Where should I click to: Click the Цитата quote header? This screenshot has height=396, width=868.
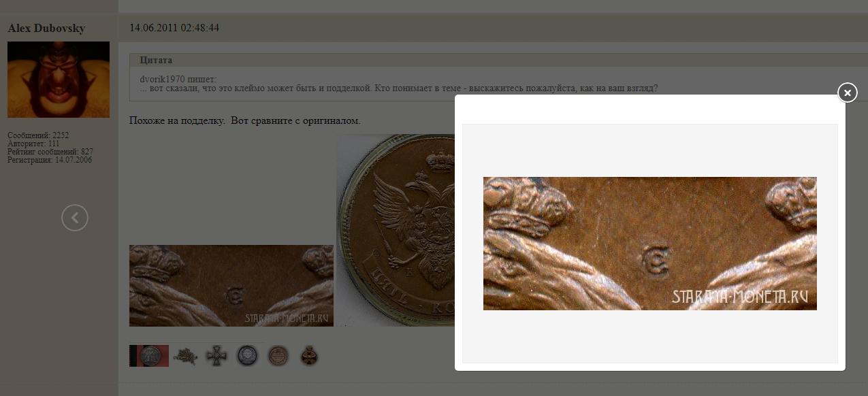pyautogui.click(x=156, y=60)
